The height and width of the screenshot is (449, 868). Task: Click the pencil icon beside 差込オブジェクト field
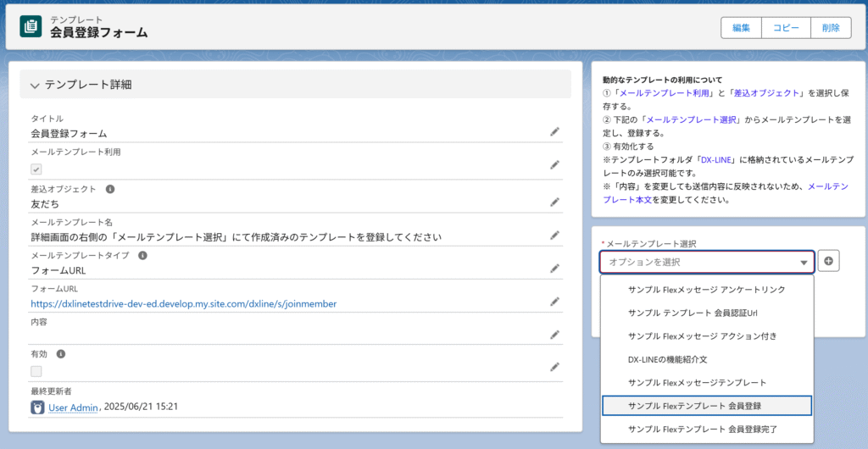pos(554,202)
